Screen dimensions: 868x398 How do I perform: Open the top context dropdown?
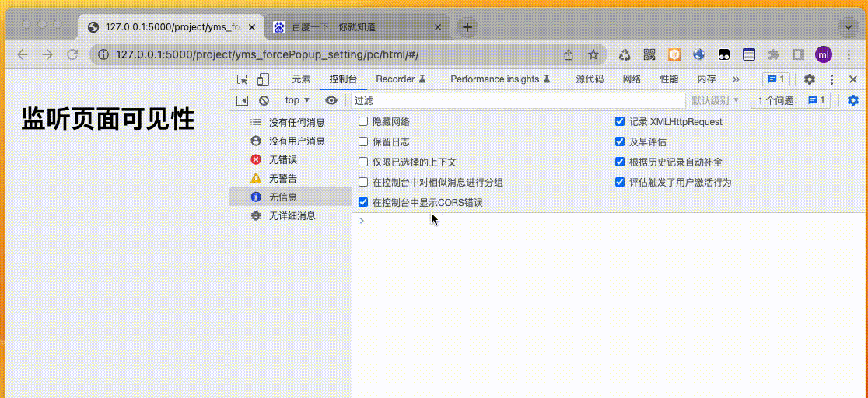click(x=297, y=100)
